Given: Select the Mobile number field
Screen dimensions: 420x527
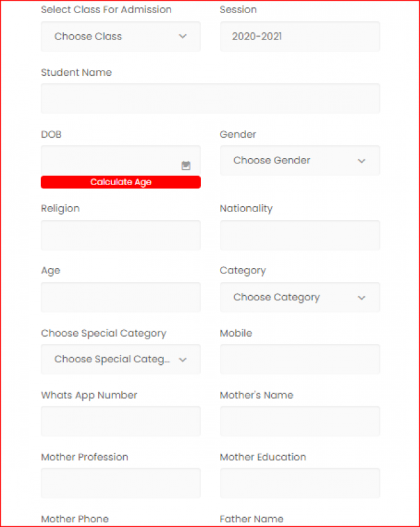Looking at the screenshot, I should pos(300,359).
